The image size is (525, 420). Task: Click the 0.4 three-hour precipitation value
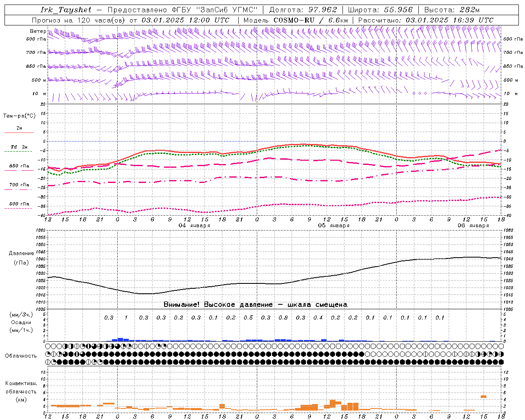pos(318,318)
